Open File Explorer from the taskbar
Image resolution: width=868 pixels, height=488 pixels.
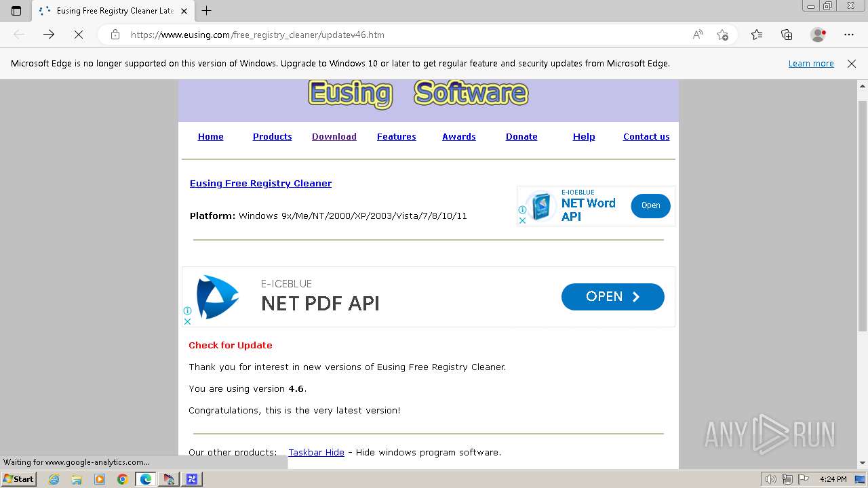coord(77,479)
